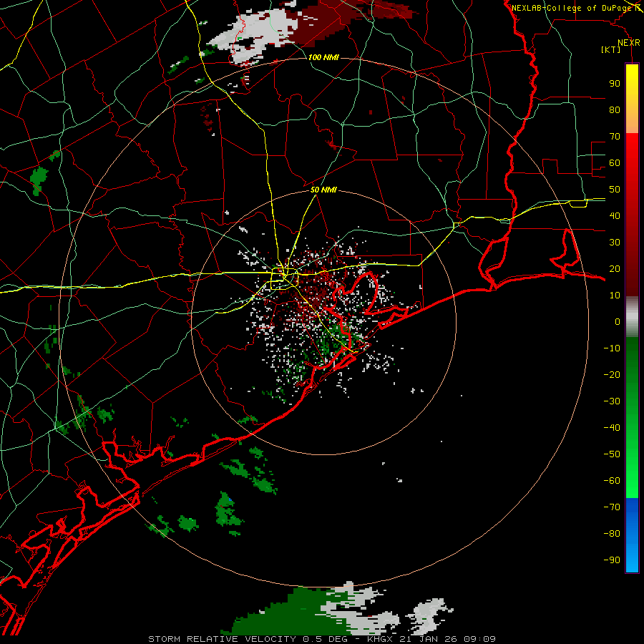Click the positive 50 scale value
The image size is (644, 644).
[615, 190]
